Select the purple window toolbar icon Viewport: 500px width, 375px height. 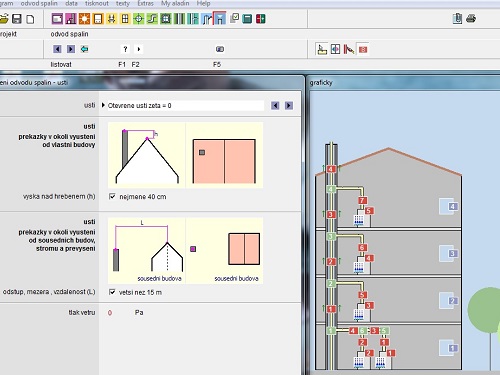pos(57,19)
